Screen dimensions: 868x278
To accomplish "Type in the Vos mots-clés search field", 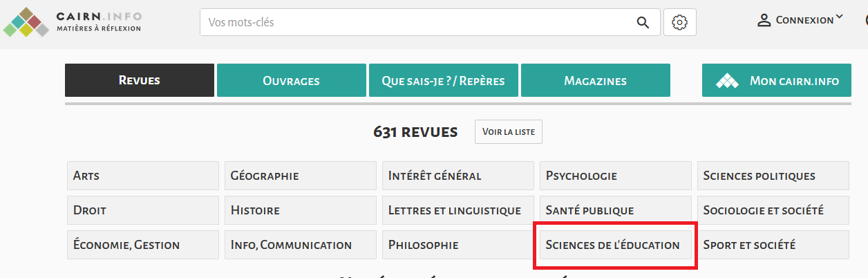I will [x=415, y=22].
